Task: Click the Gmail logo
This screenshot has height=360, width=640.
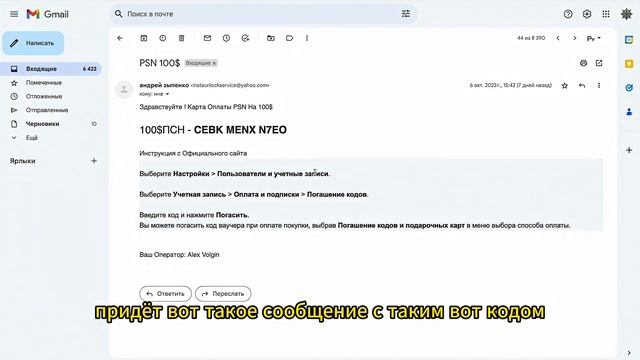Action: click(x=47, y=14)
